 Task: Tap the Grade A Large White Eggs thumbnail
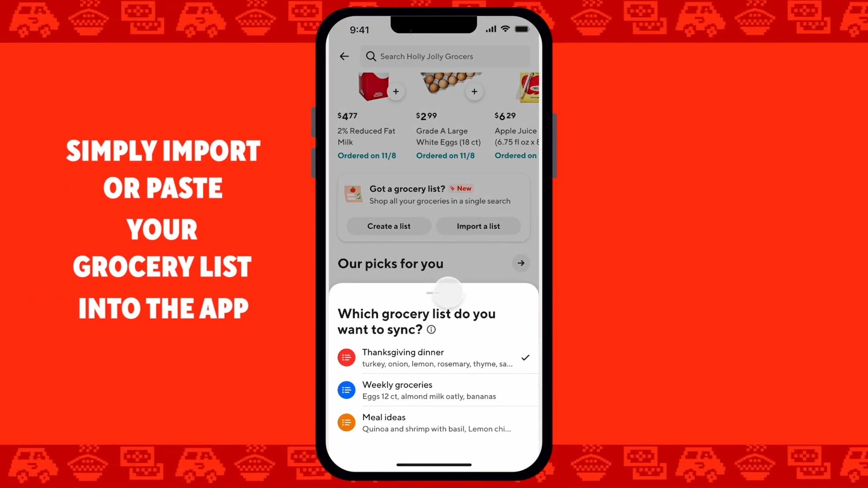tap(447, 84)
